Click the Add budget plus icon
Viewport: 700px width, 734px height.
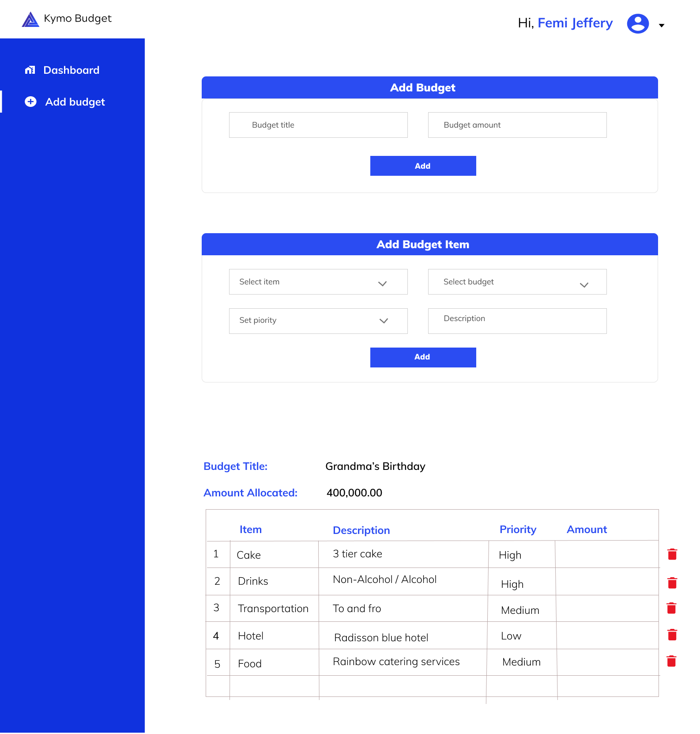pos(30,102)
